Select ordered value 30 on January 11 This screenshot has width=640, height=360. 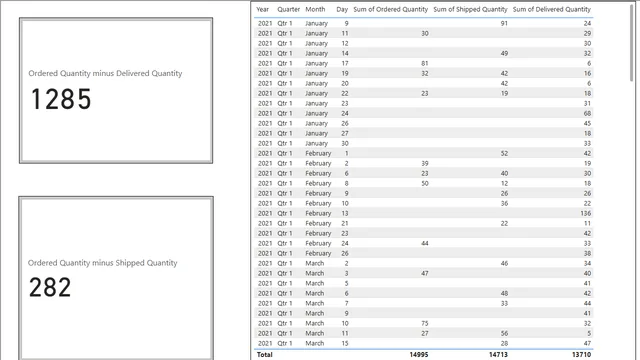pyautogui.click(x=425, y=33)
